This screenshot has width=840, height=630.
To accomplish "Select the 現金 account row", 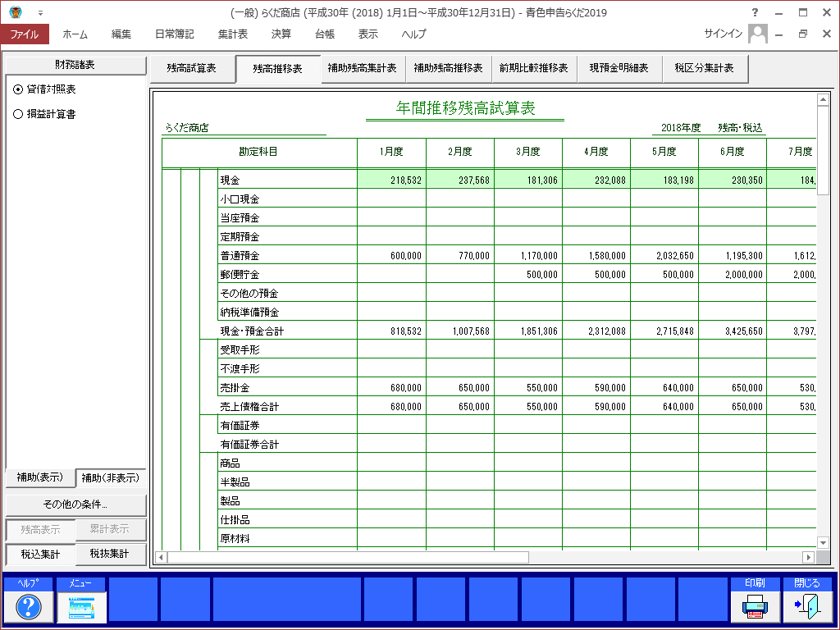I will click(288, 180).
